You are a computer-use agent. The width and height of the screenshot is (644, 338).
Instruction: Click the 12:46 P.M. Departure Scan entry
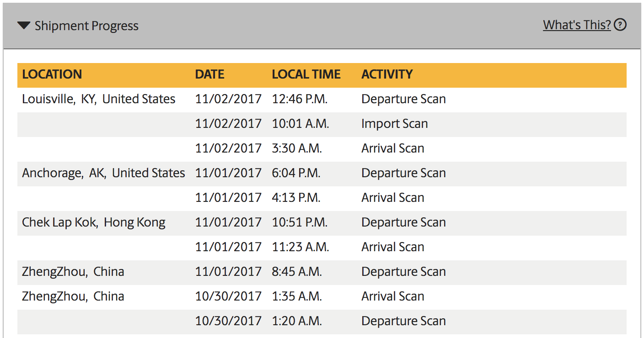click(x=403, y=99)
